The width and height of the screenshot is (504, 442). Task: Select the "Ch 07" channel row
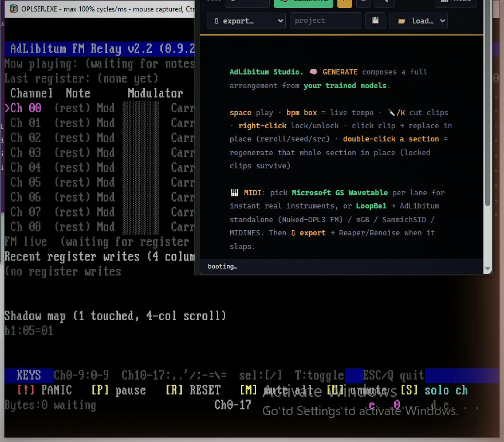pyautogui.click(x=99, y=212)
